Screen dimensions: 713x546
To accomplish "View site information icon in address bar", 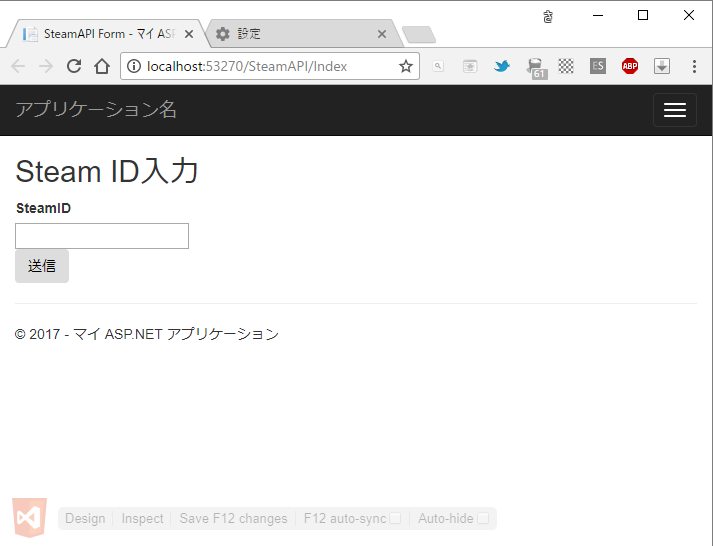I will point(134,66).
